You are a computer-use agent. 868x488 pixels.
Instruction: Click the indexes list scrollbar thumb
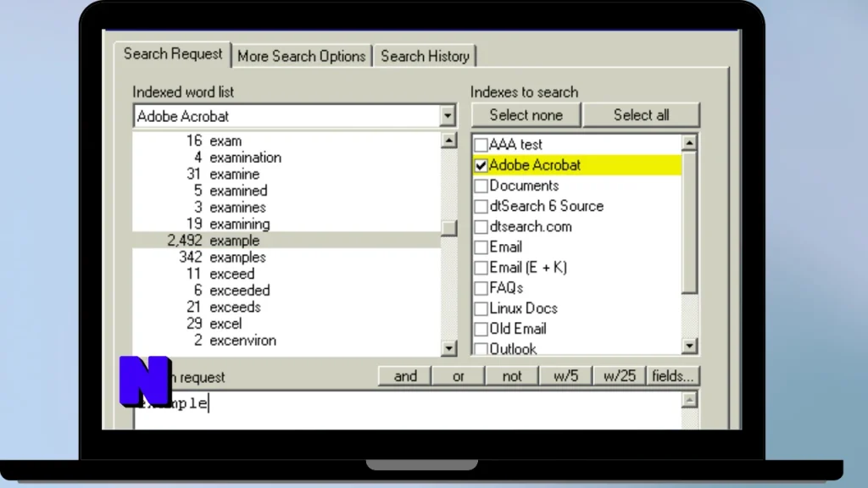pos(689,223)
